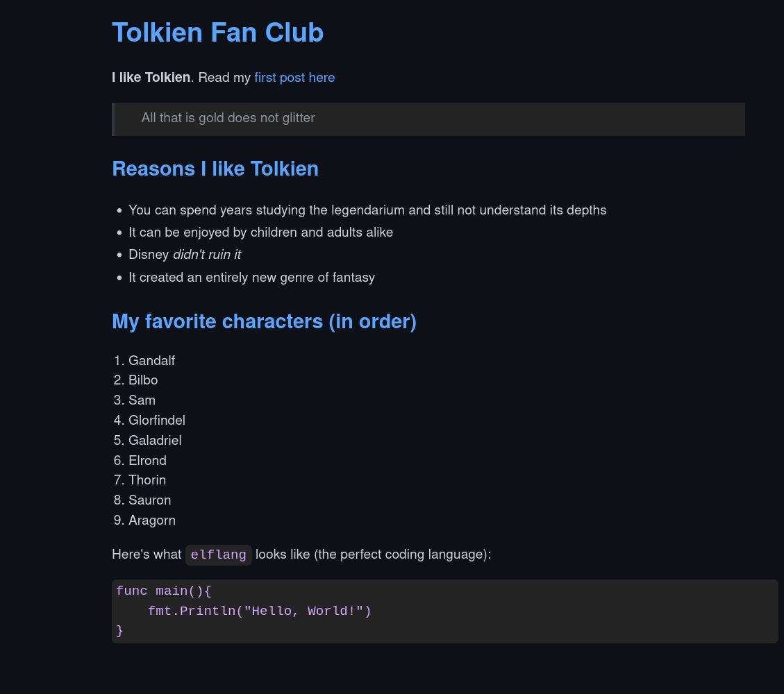Click the inline "elflang" code snippet
Screen dimensions: 784x694
click(x=218, y=555)
